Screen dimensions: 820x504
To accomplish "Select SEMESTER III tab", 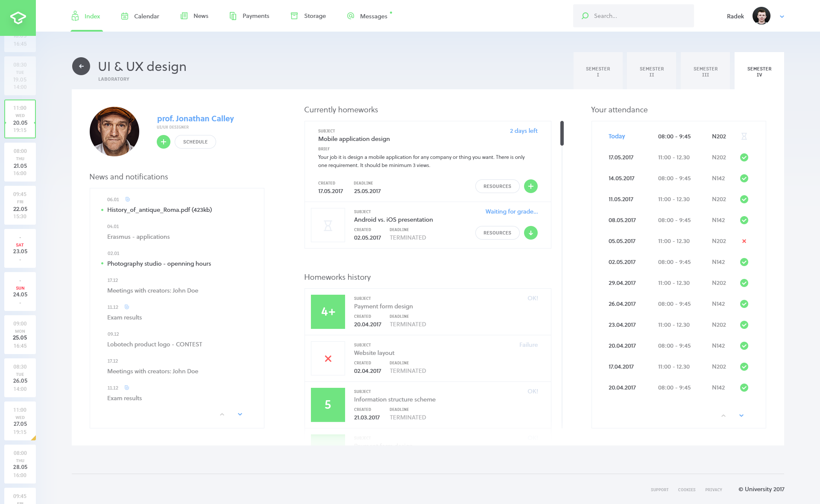I will (705, 71).
